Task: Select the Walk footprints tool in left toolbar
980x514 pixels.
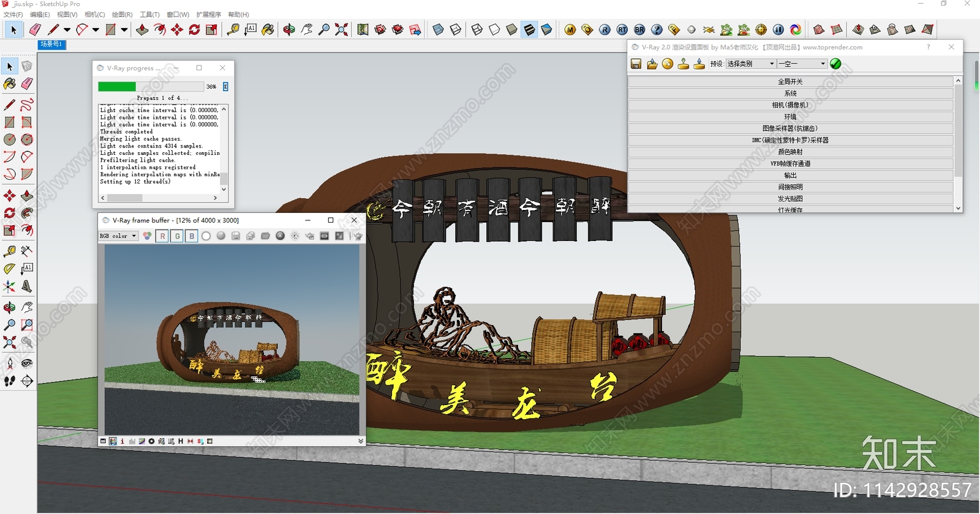Action: [x=10, y=381]
